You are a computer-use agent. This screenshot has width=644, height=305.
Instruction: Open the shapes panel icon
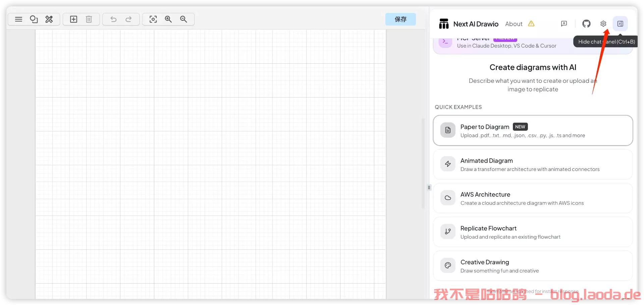(34, 19)
